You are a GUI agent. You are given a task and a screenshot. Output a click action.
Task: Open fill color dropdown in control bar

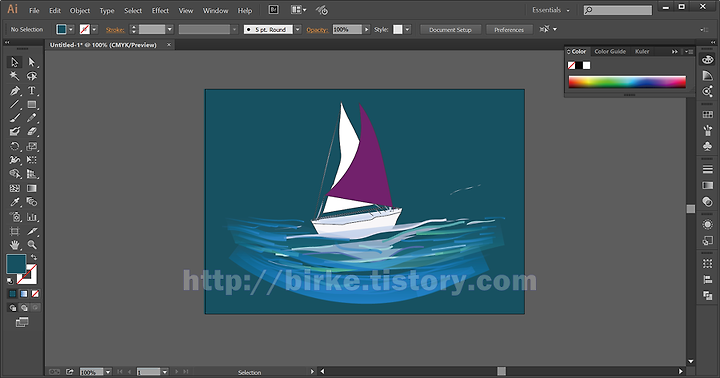tap(71, 29)
